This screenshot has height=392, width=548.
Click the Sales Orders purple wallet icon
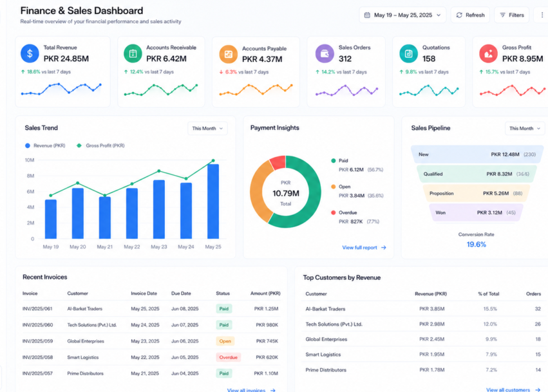325,53
